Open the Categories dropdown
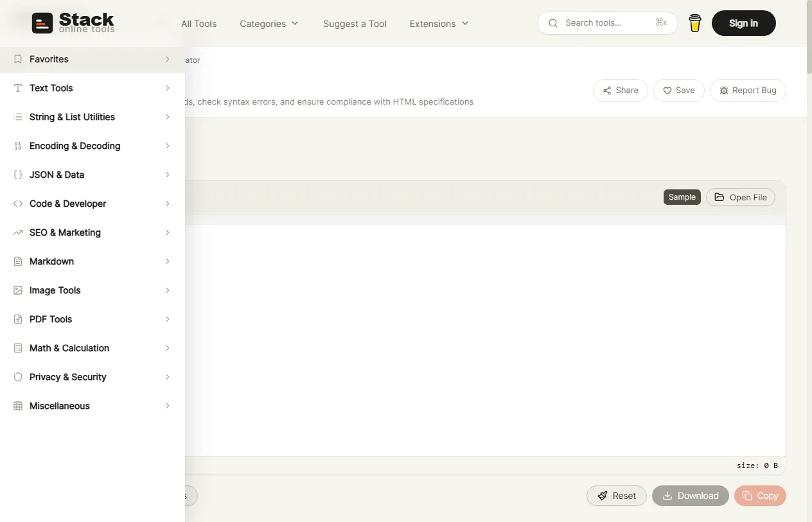 tap(269, 24)
